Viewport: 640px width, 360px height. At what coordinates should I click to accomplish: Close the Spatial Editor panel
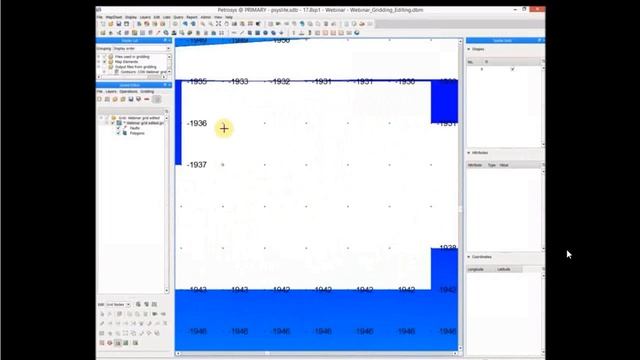(169, 85)
